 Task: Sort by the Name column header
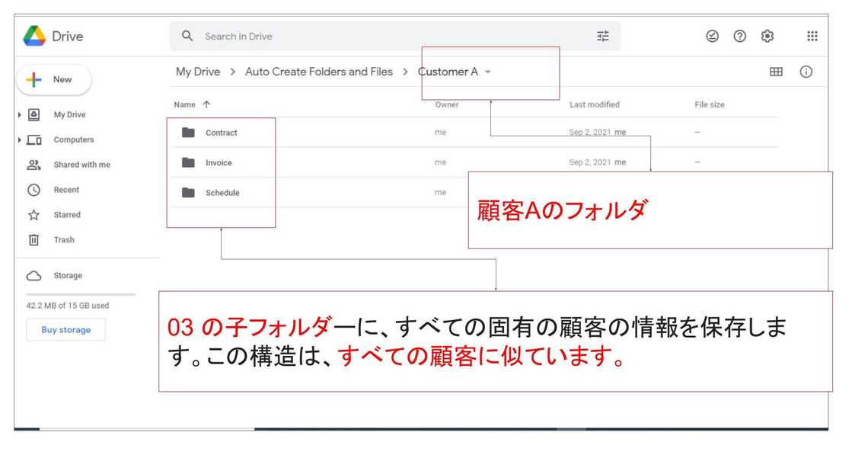tap(185, 104)
